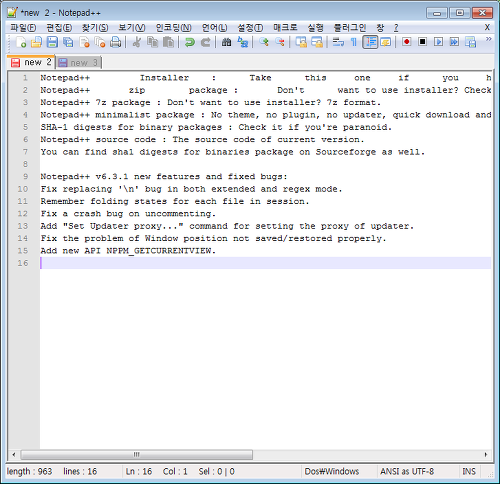Image resolution: width=500 pixels, height=484 pixels.
Task: Redo with the gray redo arrow
Action: (x=206, y=42)
